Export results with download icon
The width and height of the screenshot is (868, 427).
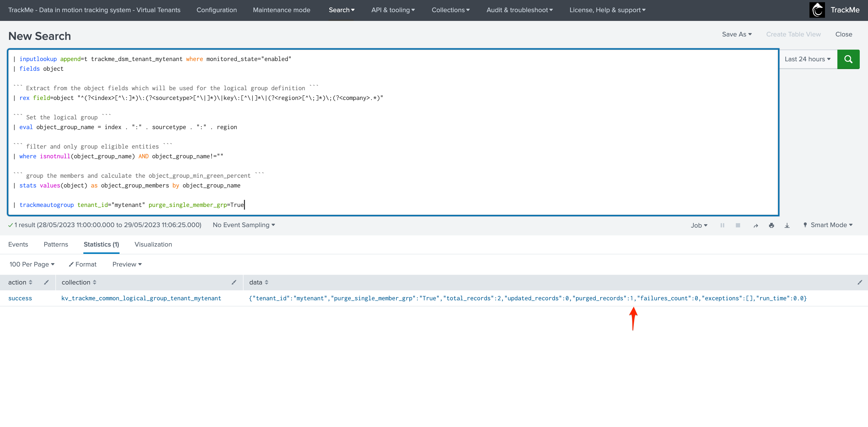pos(787,226)
